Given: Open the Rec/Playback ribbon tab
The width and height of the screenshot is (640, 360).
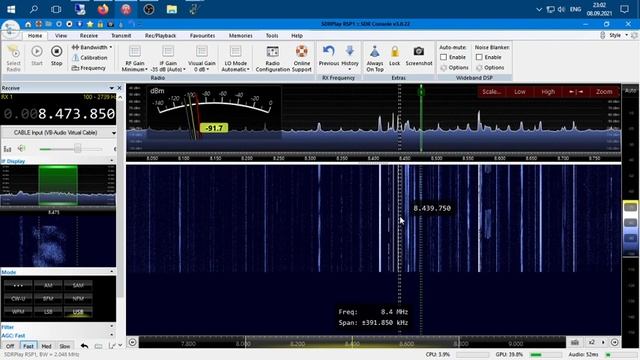Looking at the screenshot, I should point(160,36).
